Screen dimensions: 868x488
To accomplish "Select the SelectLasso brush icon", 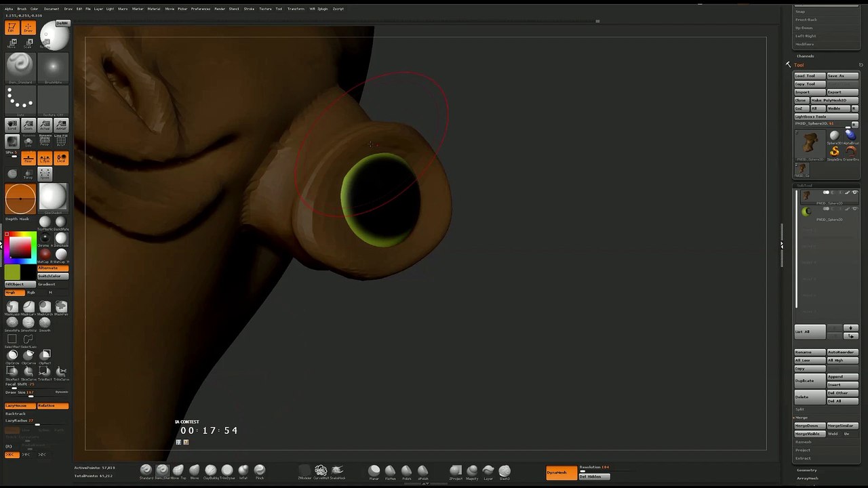I will [28, 340].
